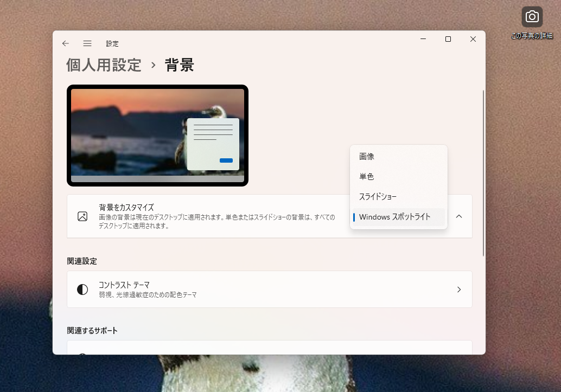Screen dimensions: 561x392
Task: Collapse the background customize dropdown chevron
Action: tap(459, 216)
